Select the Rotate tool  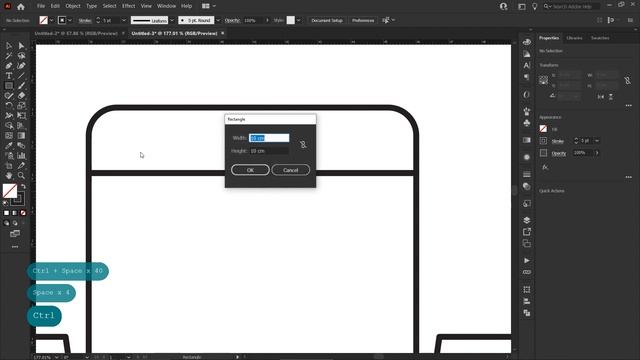click(x=9, y=106)
